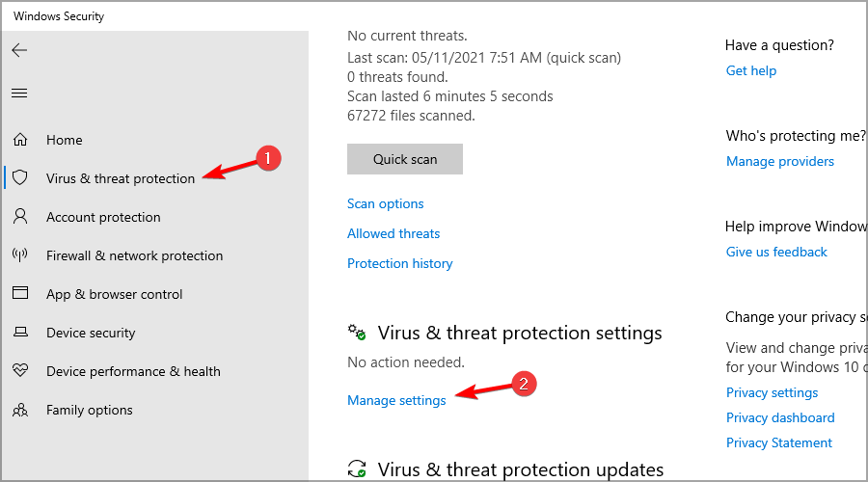
Task: Click the back arrow icon
Action: 19,50
